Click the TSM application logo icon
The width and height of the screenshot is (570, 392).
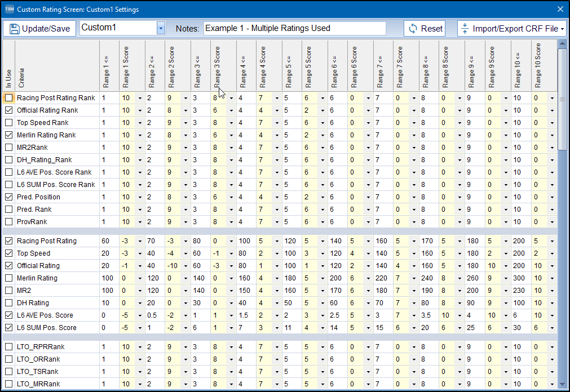click(x=8, y=10)
